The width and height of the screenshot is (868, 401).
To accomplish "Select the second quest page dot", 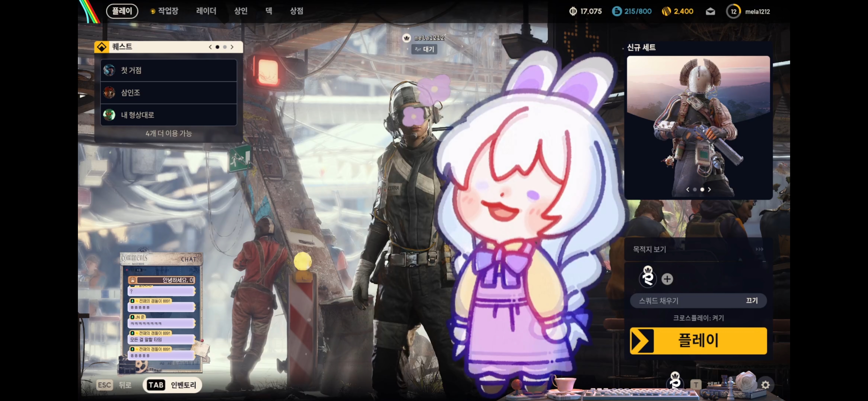I will [225, 47].
